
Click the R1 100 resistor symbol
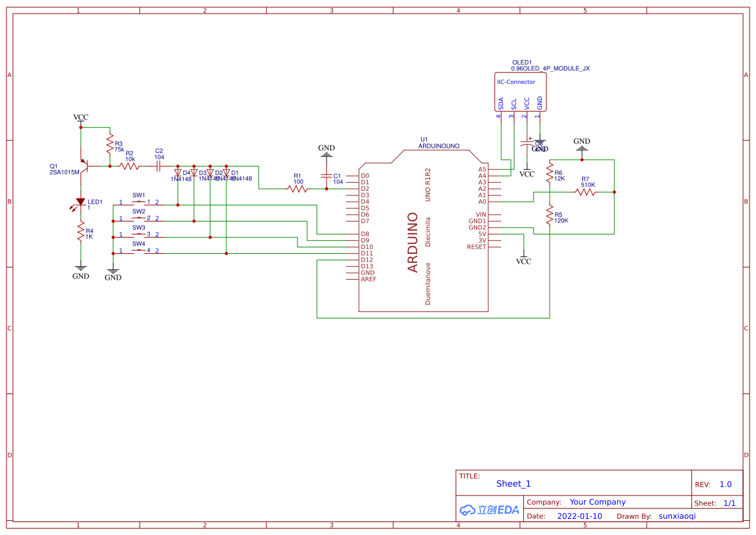(297, 189)
